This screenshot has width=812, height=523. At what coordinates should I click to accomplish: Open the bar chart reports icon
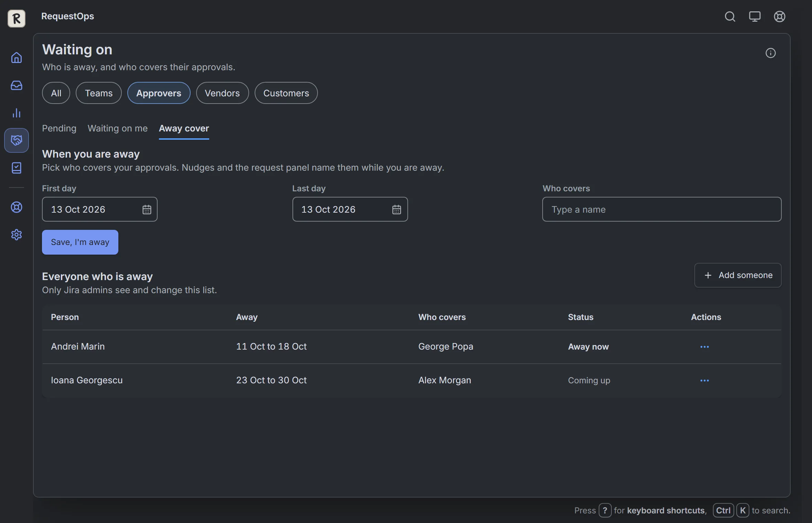pos(17,113)
